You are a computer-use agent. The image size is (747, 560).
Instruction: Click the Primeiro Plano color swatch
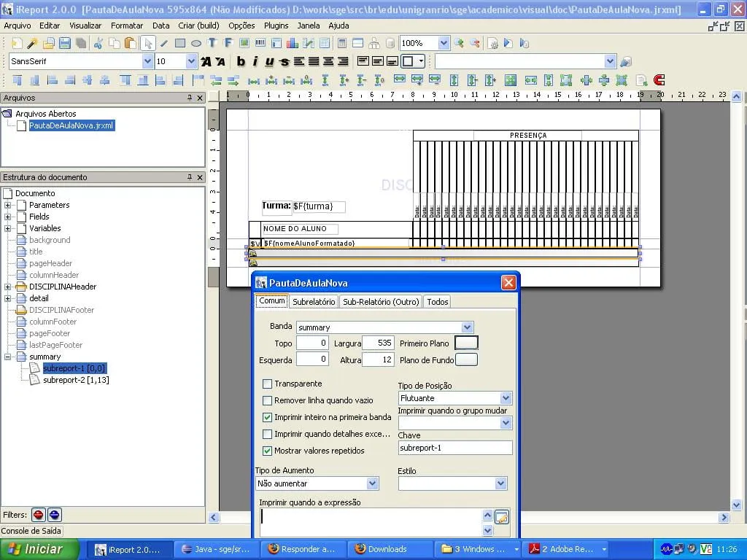click(x=466, y=343)
